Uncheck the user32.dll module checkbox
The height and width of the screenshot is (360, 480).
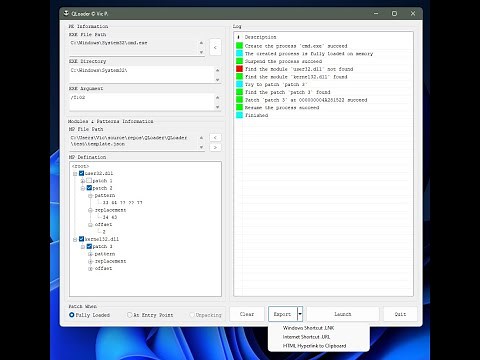[x=81, y=173]
